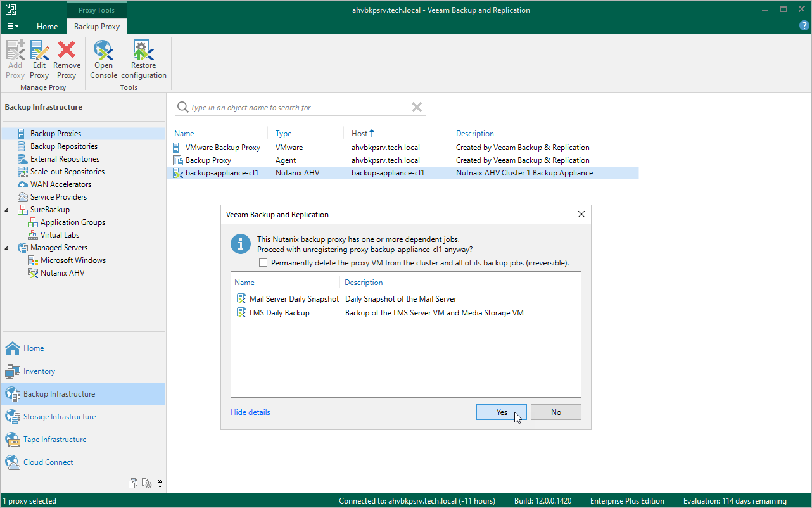Confirm unregistering with Yes button
This screenshot has width=812, height=508.
click(x=502, y=412)
